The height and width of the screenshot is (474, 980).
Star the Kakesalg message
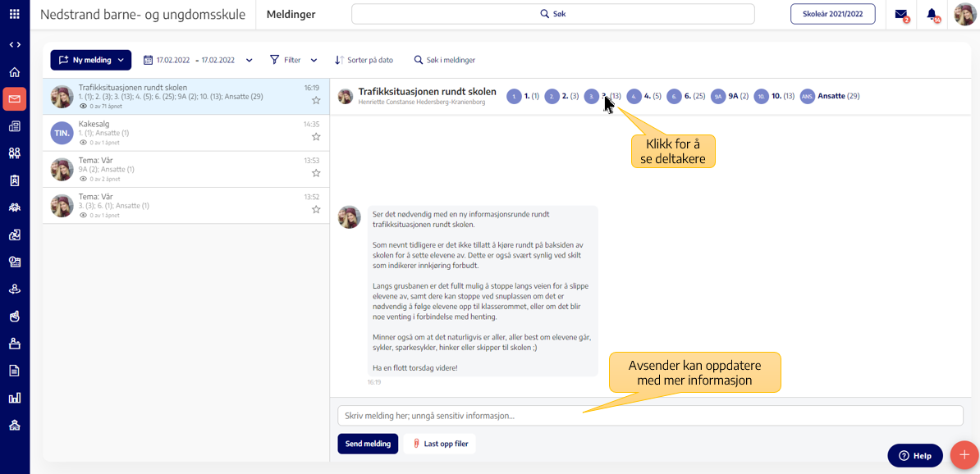point(316,137)
